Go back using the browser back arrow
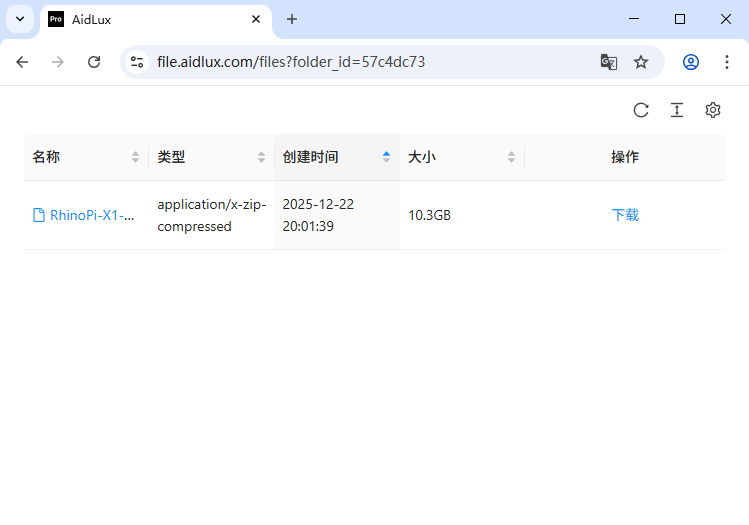 click(x=22, y=62)
